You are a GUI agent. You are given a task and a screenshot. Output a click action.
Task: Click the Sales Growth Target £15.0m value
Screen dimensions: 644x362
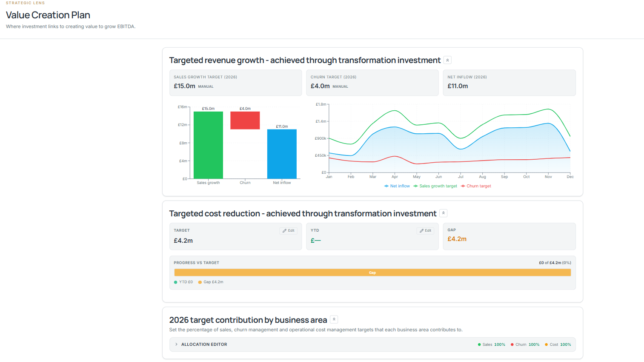[x=184, y=86]
